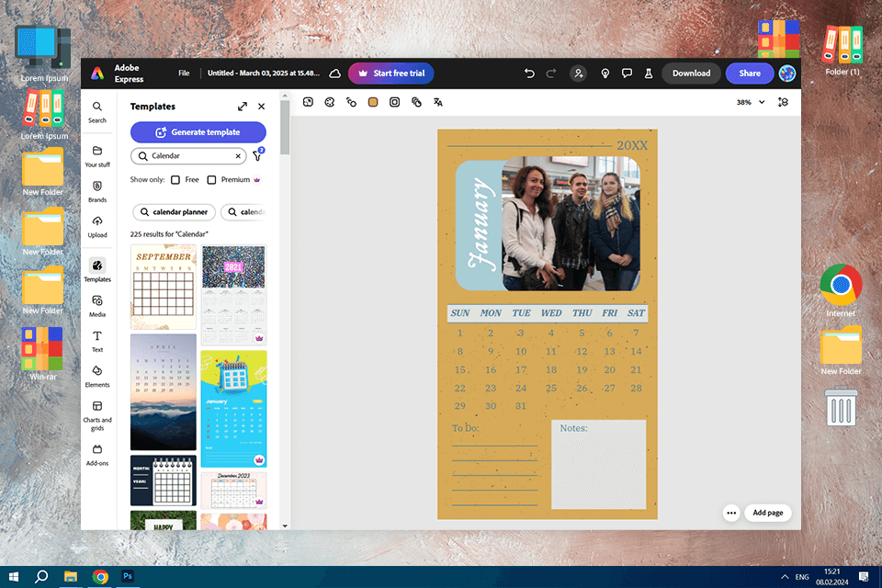
Task: Click the untitled document title
Action: pyautogui.click(x=264, y=73)
